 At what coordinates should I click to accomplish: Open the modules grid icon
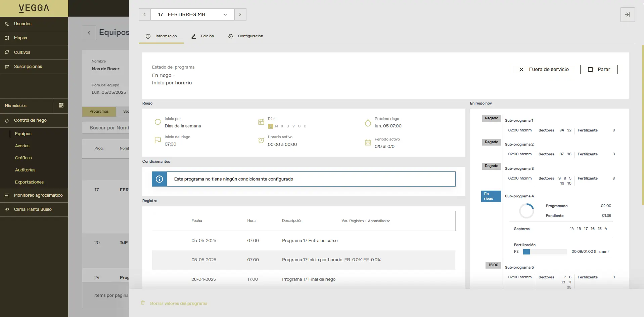pyautogui.click(x=61, y=106)
